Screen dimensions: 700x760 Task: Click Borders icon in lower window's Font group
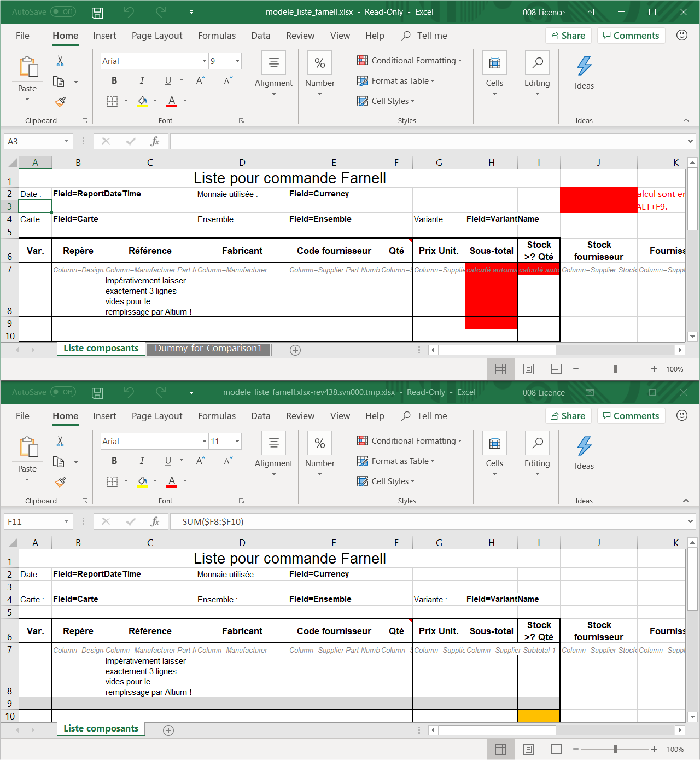pos(112,481)
